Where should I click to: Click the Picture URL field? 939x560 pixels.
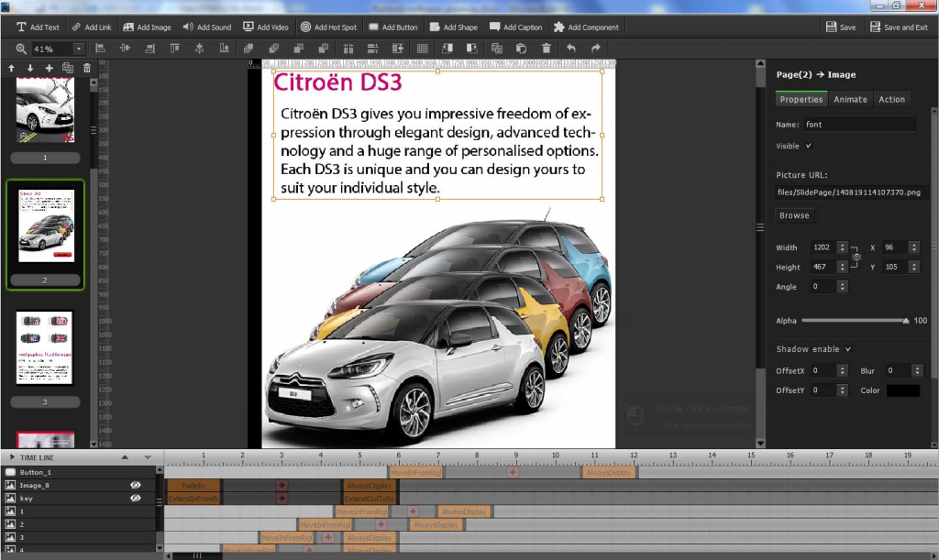click(852, 192)
